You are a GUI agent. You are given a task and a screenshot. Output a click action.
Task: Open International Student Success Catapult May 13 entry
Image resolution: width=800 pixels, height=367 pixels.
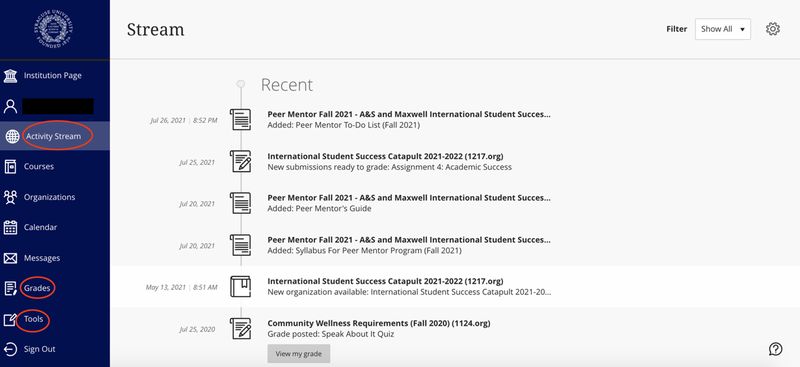385,281
